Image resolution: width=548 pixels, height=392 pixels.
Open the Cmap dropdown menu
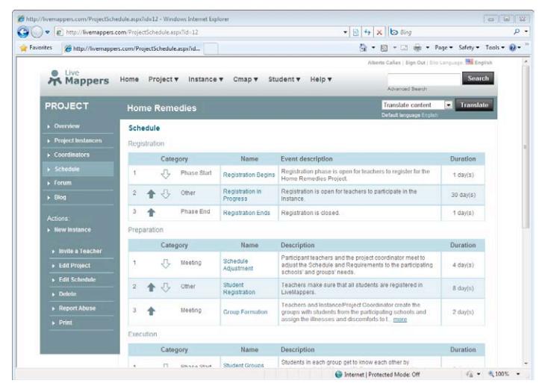click(246, 79)
